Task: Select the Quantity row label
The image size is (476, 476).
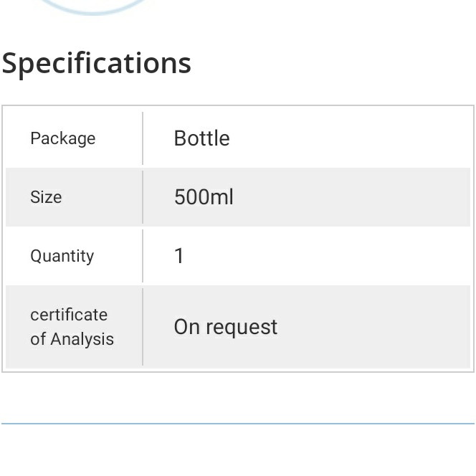Action: 62,256
